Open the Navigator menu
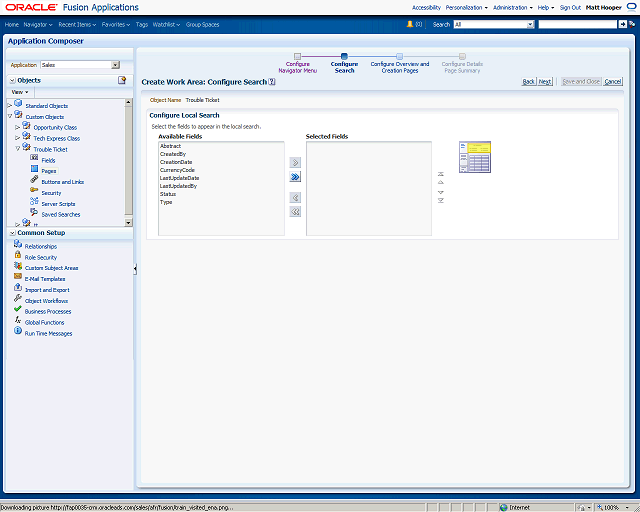The width and height of the screenshot is (640, 512). point(38,24)
